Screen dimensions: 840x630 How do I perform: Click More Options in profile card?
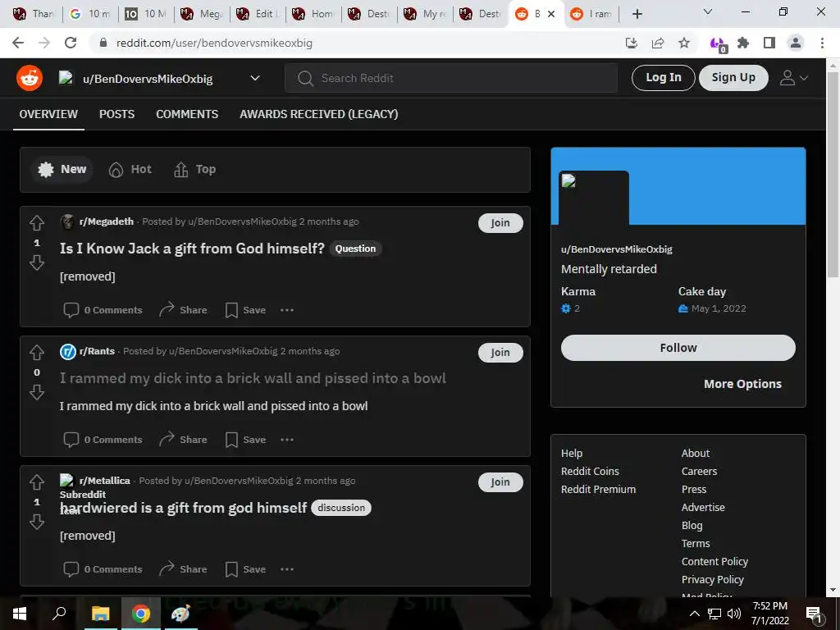pyautogui.click(x=742, y=384)
